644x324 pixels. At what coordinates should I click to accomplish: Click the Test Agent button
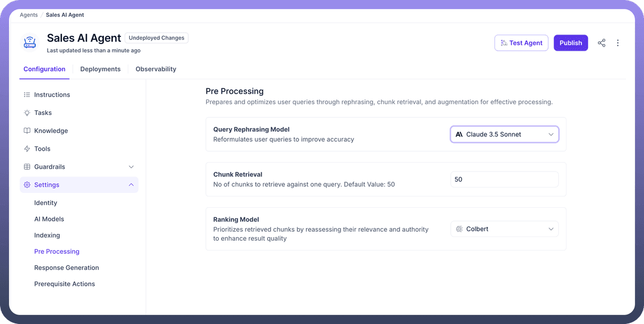pos(521,43)
